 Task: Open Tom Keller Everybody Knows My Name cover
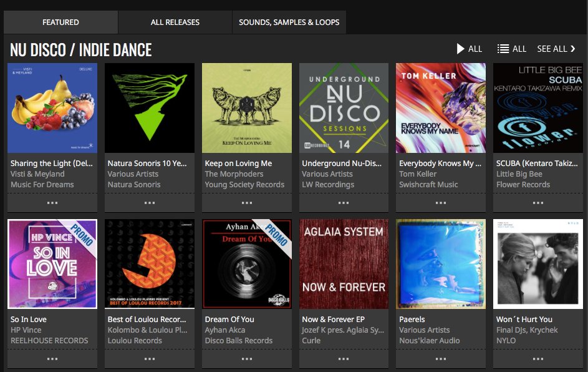click(x=441, y=108)
